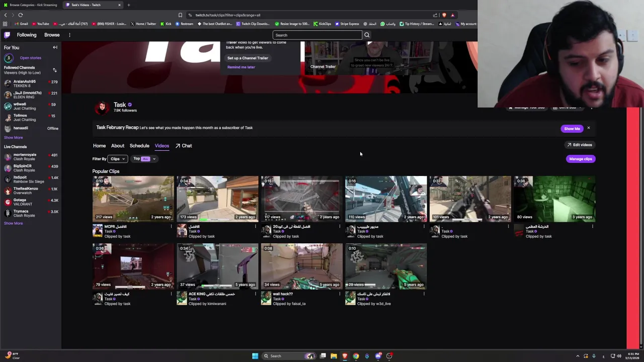This screenshot has width=644, height=362.
Task: Open ArslanAsh95 TEKKEN 8 channel
Action: coord(31,83)
